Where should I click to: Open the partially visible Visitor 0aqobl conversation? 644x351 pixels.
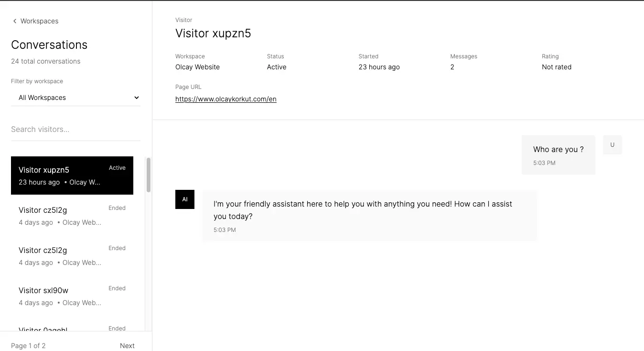pos(72,329)
